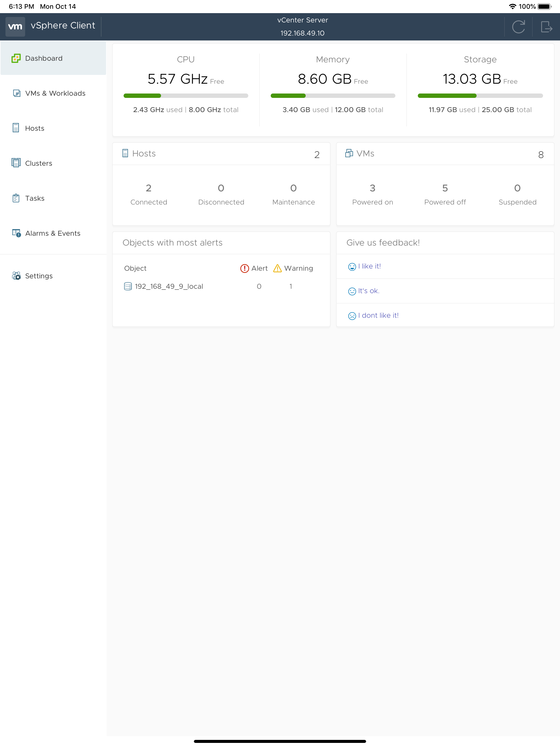Click the logout icon at top right

tap(547, 27)
